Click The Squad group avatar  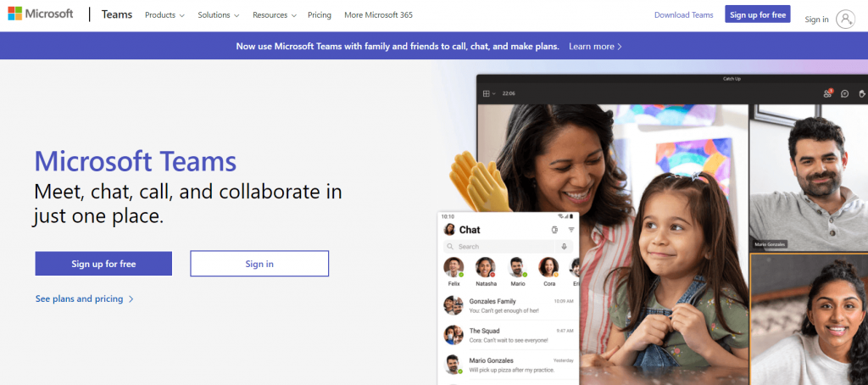pyautogui.click(x=453, y=335)
